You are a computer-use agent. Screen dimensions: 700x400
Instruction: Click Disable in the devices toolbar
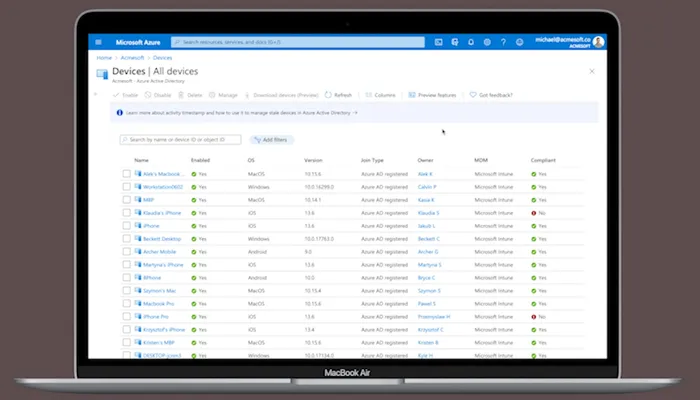point(158,95)
